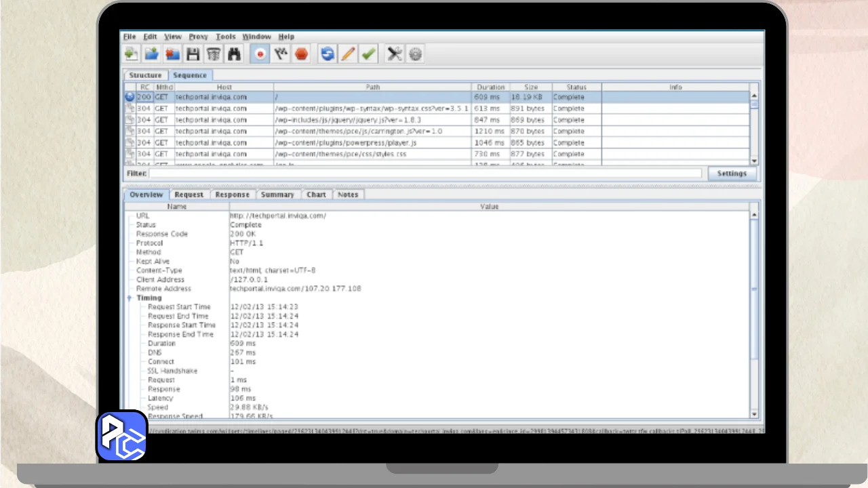Toggle throttling with the checkered flag icon
This screenshot has width=868, height=488.
click(281, 54)
